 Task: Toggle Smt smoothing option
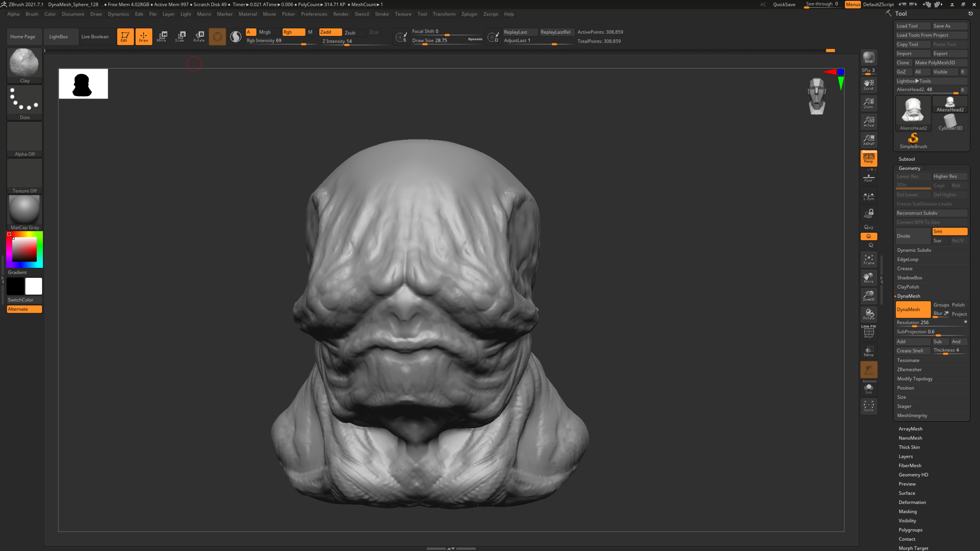[949, 231]
